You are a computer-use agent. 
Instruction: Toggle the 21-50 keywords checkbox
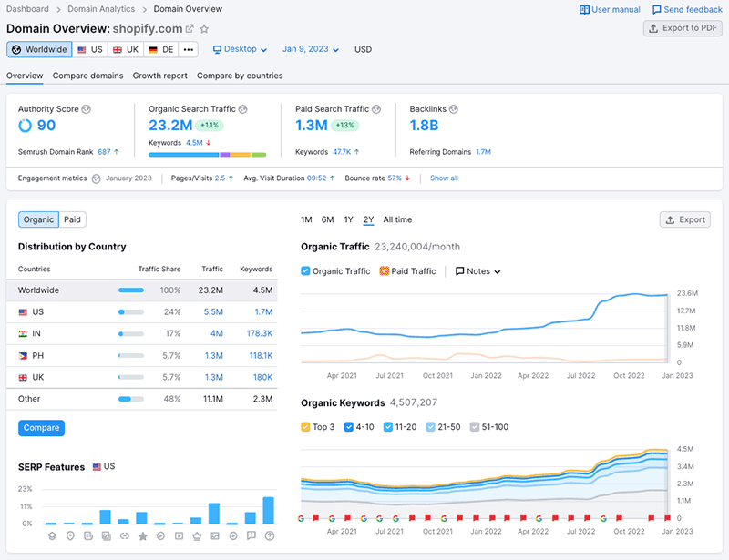pyautogui.click(x=430, y=427)
